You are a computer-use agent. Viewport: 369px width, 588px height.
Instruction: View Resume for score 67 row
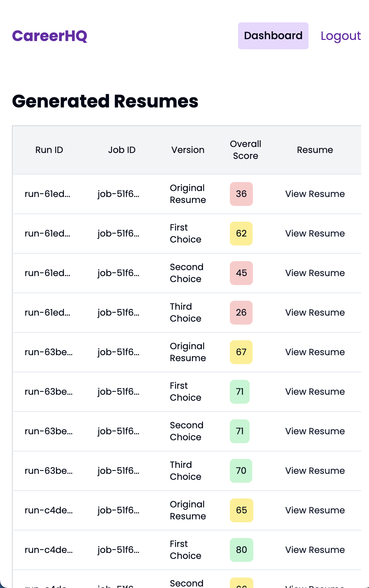coord(315,352)
